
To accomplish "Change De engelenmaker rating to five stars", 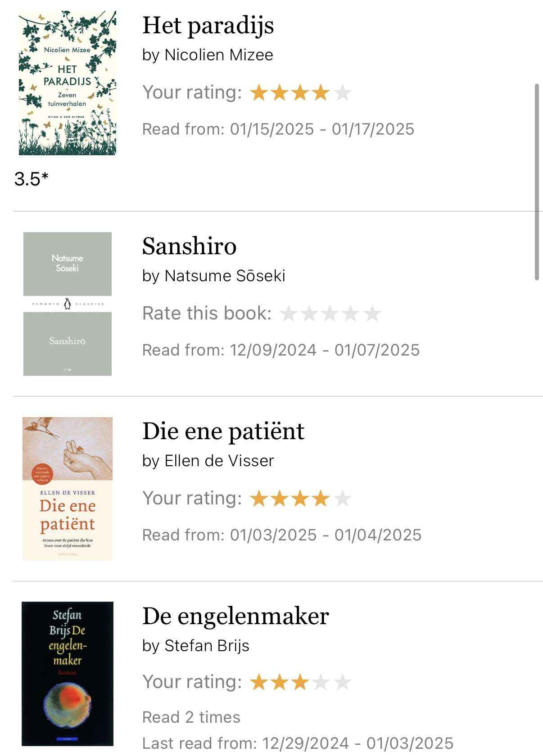I will (x=342, y=682).
